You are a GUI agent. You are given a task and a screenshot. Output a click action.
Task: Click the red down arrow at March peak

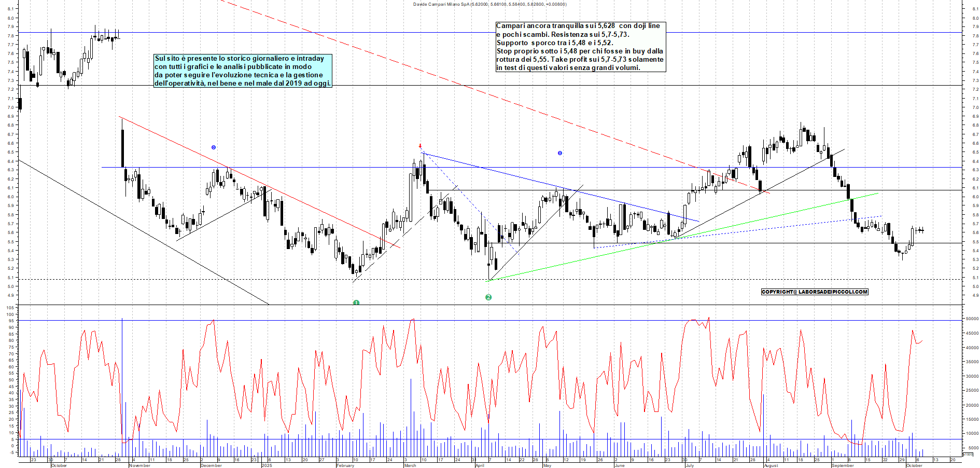coord(420,146)
